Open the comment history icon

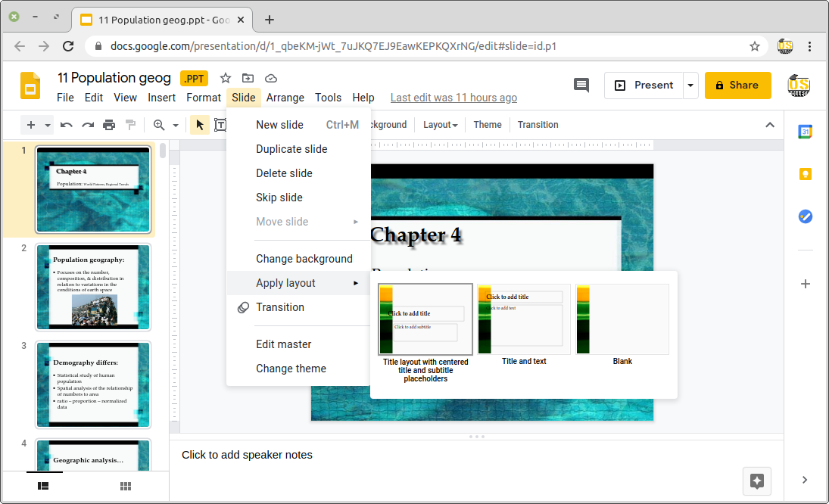pos(581,86)
